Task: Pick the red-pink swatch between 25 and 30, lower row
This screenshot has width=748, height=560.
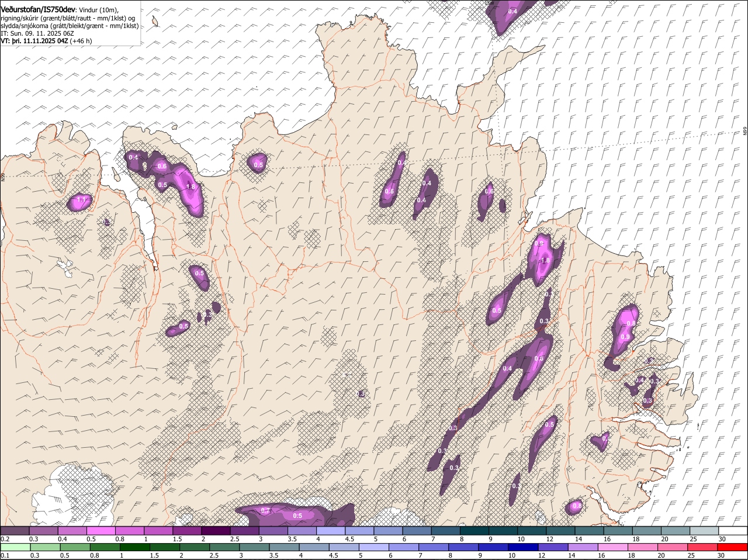Action: [x=702, y=548]
